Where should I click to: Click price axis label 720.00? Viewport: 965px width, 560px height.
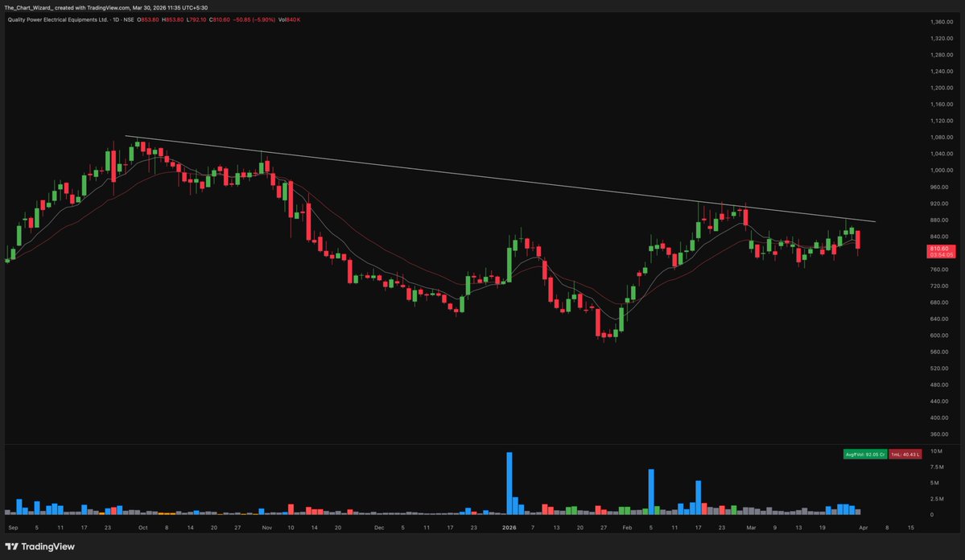coord(939,286)
